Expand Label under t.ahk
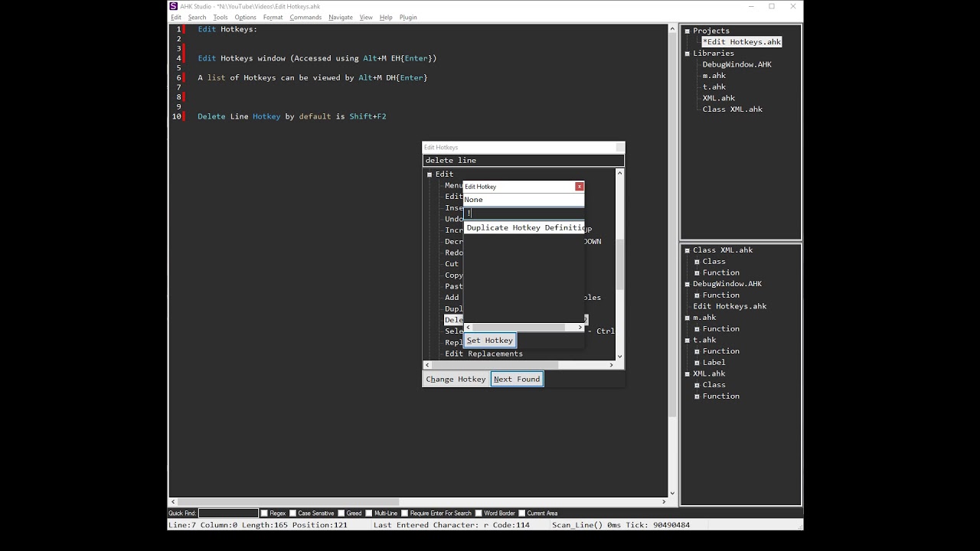 pyautogui.click(x=697, y=363)
